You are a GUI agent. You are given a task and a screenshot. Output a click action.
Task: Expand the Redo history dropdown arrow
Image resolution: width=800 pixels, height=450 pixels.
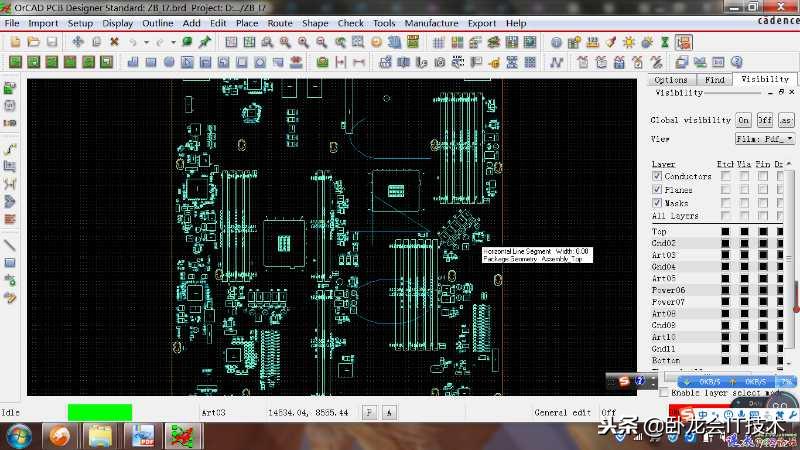[x=172, y=42]
